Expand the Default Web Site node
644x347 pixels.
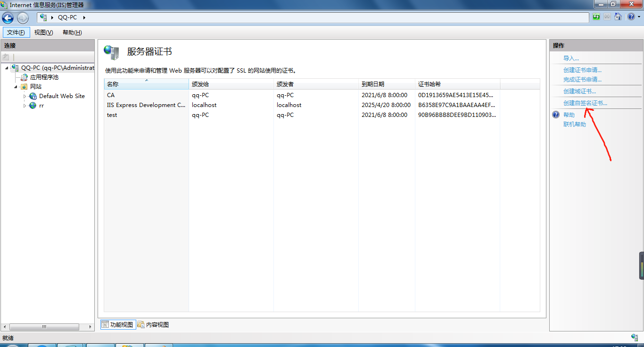[x=25, y=96]
